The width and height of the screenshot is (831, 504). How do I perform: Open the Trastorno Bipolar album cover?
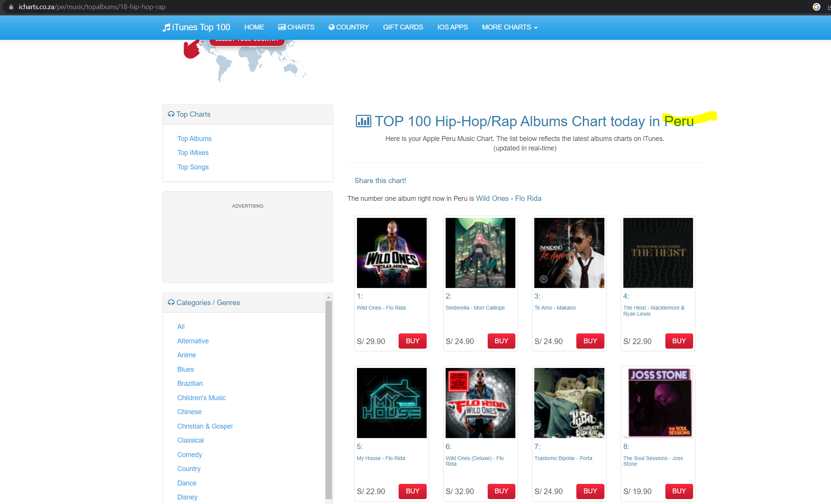pyautogui.click(x=569, y=403)
